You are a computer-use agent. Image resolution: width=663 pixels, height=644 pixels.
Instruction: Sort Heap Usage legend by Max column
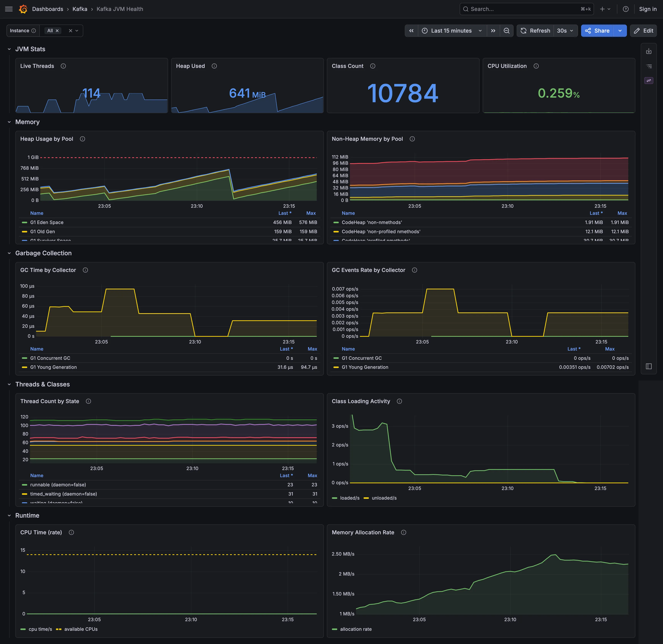[x=311, y=213]
